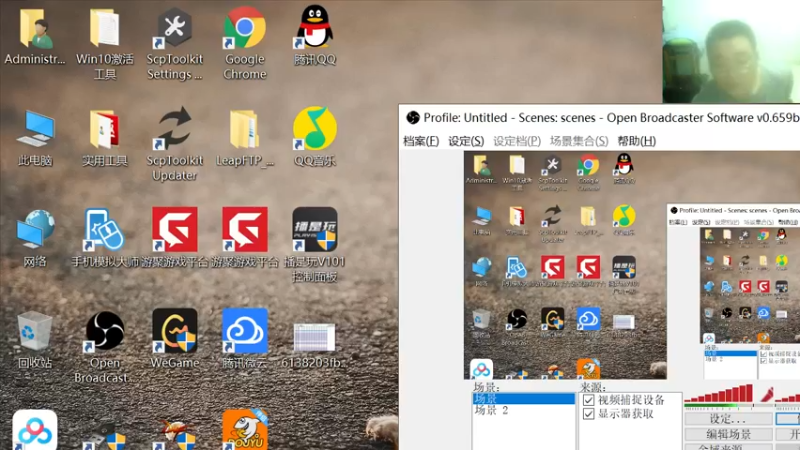Select 场景 2 in the scenes list

click(x=523, y=410)
